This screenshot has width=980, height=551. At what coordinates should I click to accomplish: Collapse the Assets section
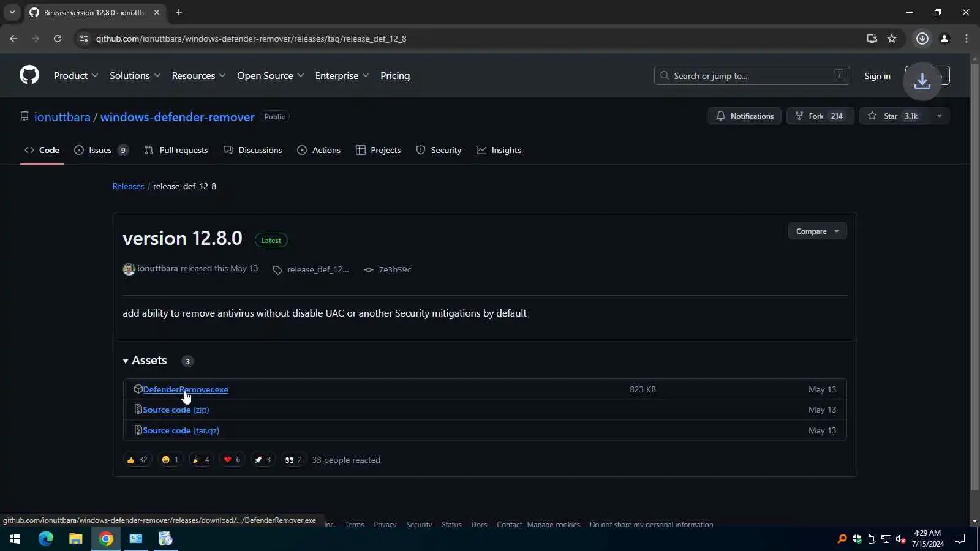(145, 361)
